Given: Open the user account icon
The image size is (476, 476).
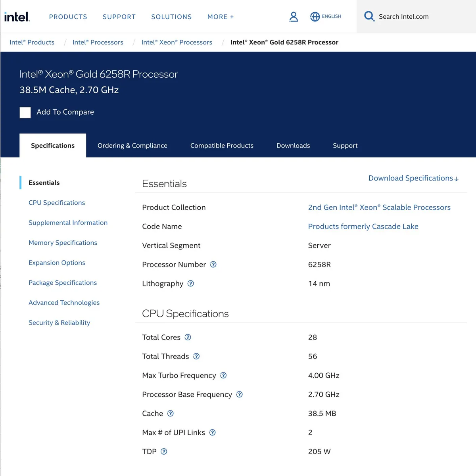Looking at the screenshot, I should 294,17.
